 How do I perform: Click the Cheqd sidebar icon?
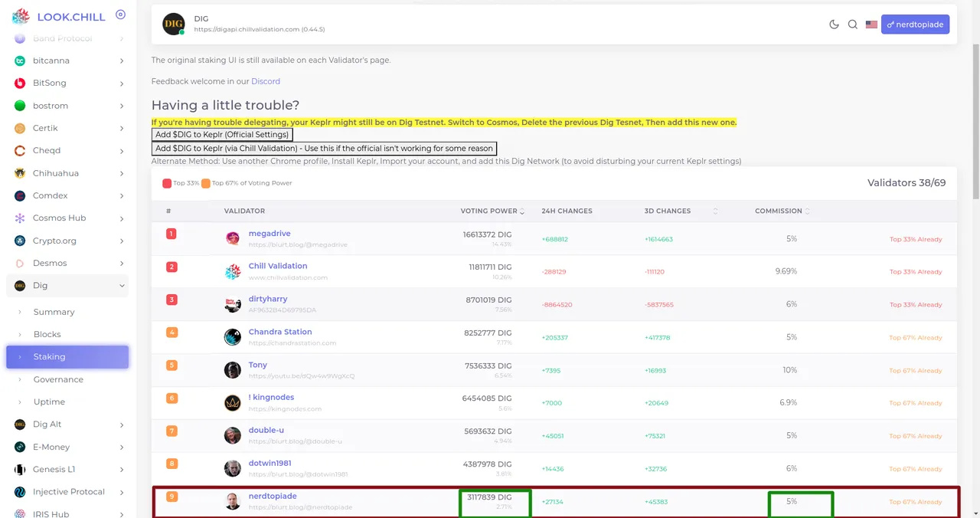coord(20,151)
